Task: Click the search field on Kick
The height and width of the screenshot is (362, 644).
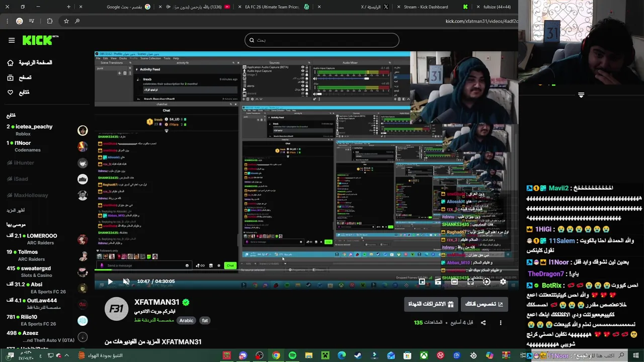Action: (x=322, y=40)
